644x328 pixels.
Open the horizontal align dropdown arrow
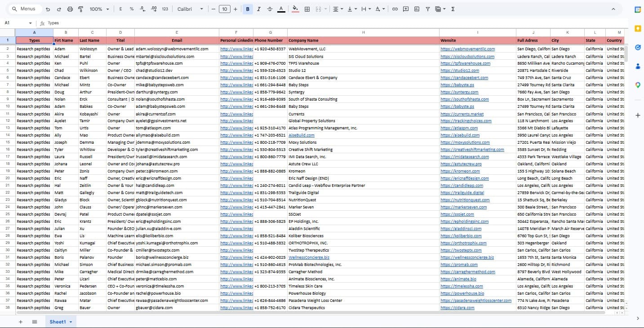tap(342, 9)
